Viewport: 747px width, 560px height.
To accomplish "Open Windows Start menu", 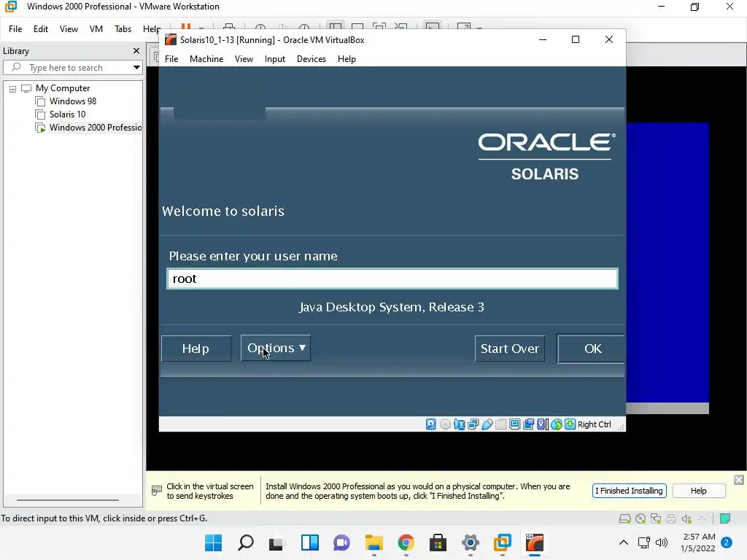I will 214,542.
